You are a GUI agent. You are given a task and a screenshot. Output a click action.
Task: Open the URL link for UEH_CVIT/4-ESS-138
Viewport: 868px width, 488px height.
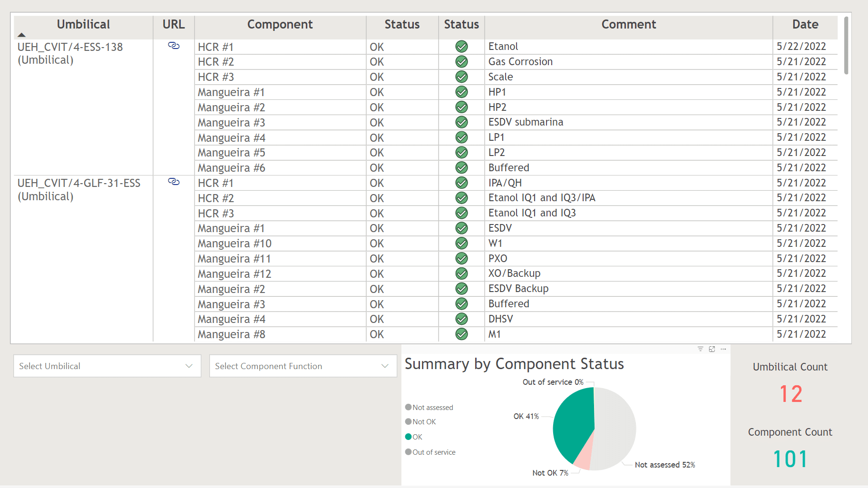click(174, 46)
